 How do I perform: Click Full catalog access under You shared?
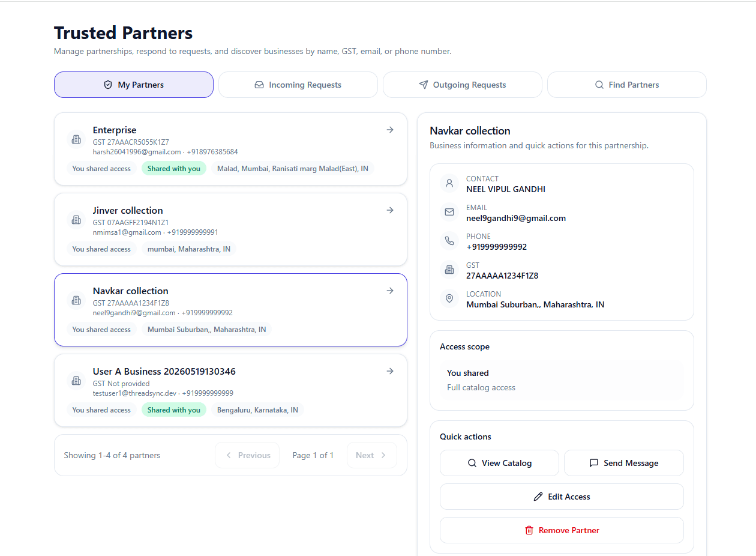coord(481,387)
